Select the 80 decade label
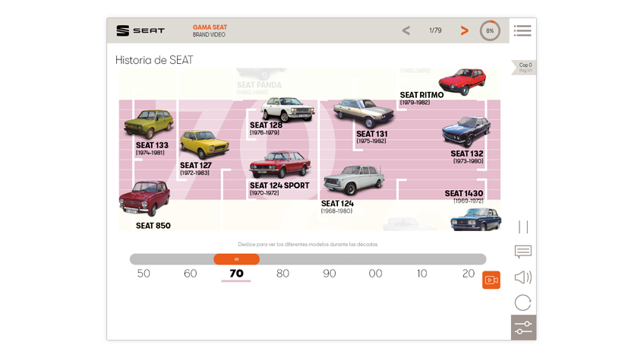The image size is (644, 358). pyautogui.click(x=283, y=274)
